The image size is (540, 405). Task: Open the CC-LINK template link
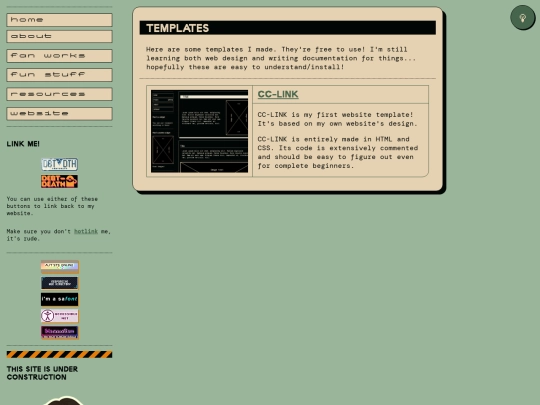(278, 94)
